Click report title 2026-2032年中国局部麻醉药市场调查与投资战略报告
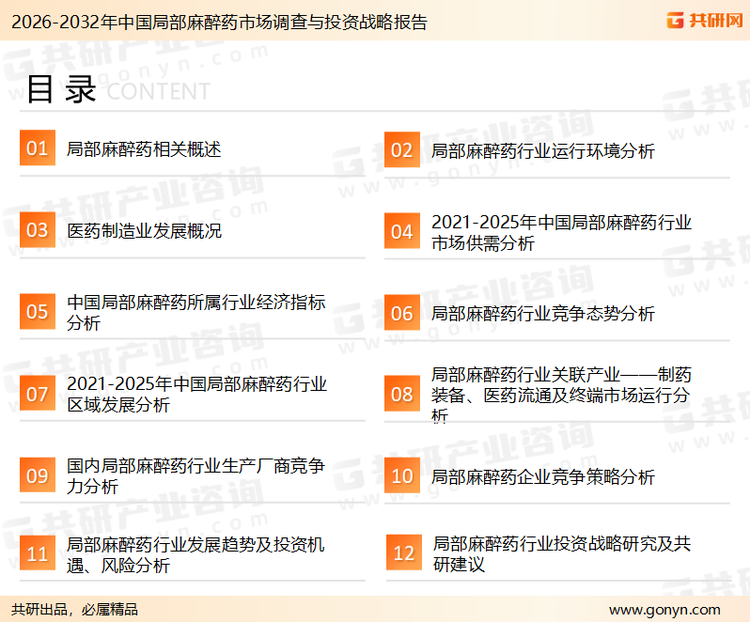The width and height of the screenshot is (750, 622). pos(219,22)
